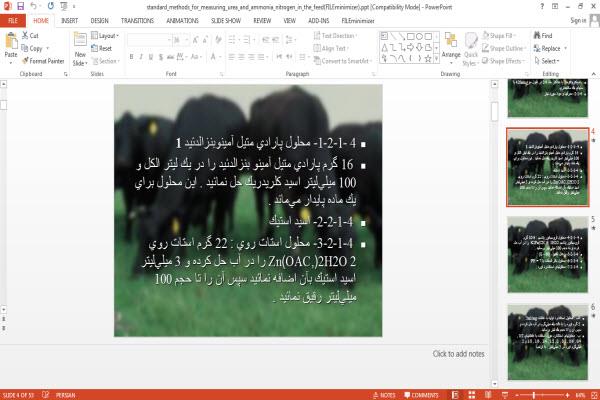Switch to the SLIDE SHOW tab
The height and width of the screenshot is (400, 600).
click(x=226, y=21)
